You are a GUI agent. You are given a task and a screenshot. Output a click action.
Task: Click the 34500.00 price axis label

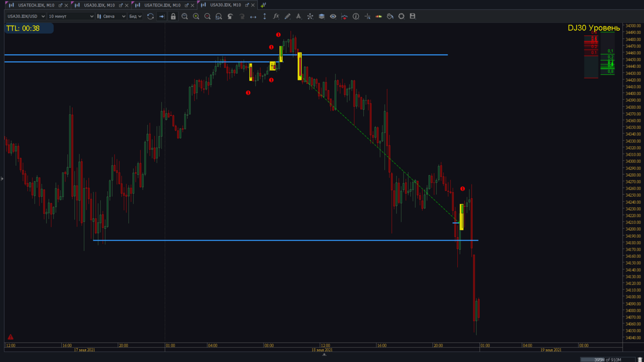tap(634, 26)
